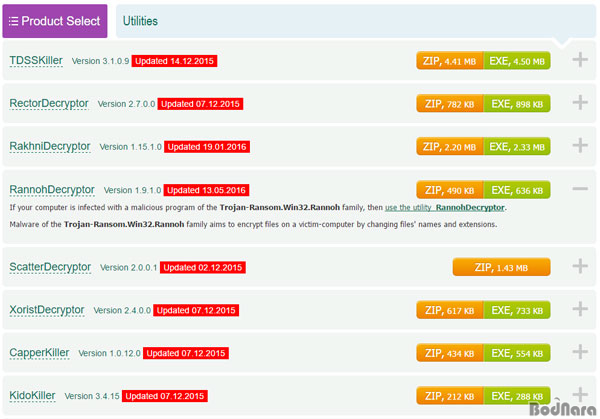
Task: Download KidoKiller ZIP 212 KB
Action: [450, 396]
